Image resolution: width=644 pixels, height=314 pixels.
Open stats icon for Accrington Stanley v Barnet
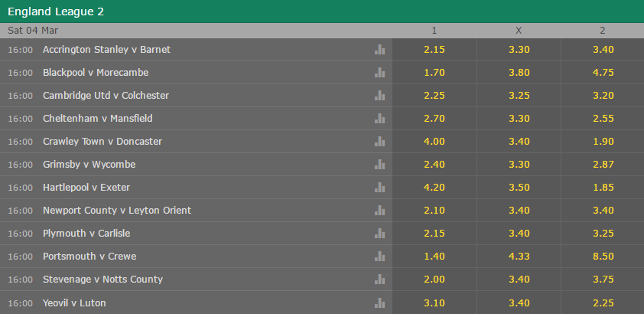pyautogui.click(x=379, y=50)
